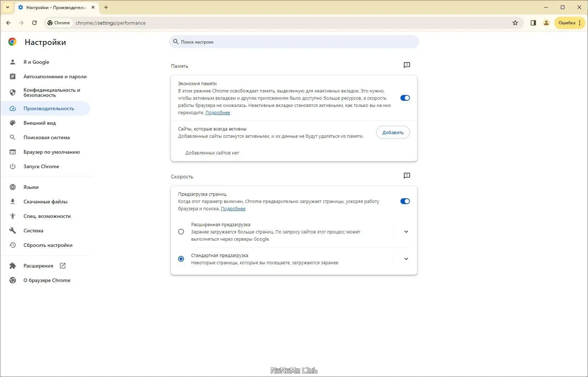Select the Настройки – Производительность tab
588x377 pixels.
[56, 7]
